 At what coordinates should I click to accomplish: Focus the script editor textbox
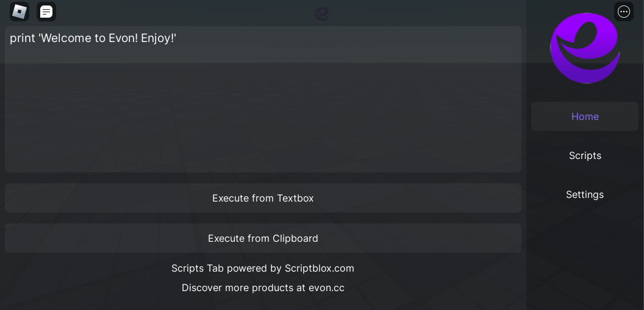[x=263, y=110]
